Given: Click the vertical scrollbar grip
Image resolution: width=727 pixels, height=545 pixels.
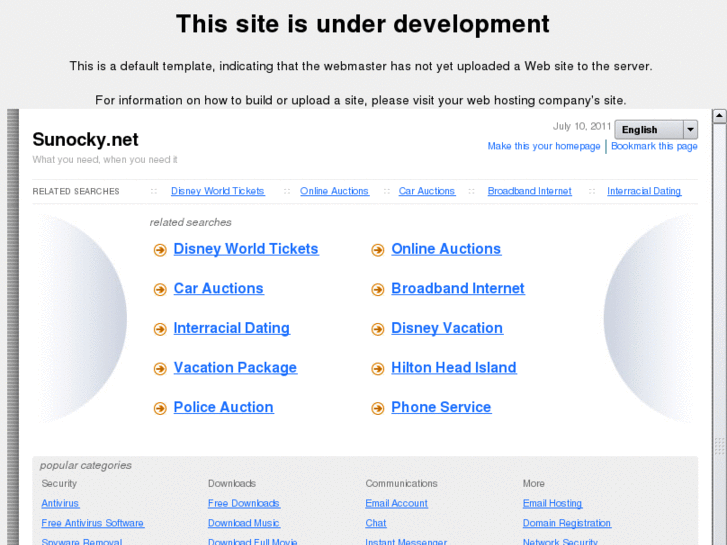Looking at the screenshot, I should point(719,446).
